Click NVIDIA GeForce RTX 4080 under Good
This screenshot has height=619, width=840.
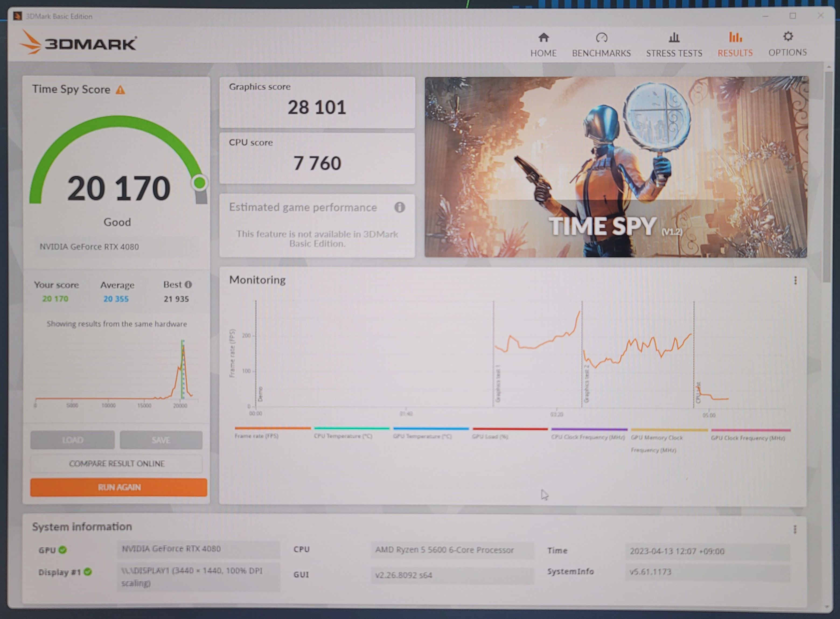pos(89,247)
